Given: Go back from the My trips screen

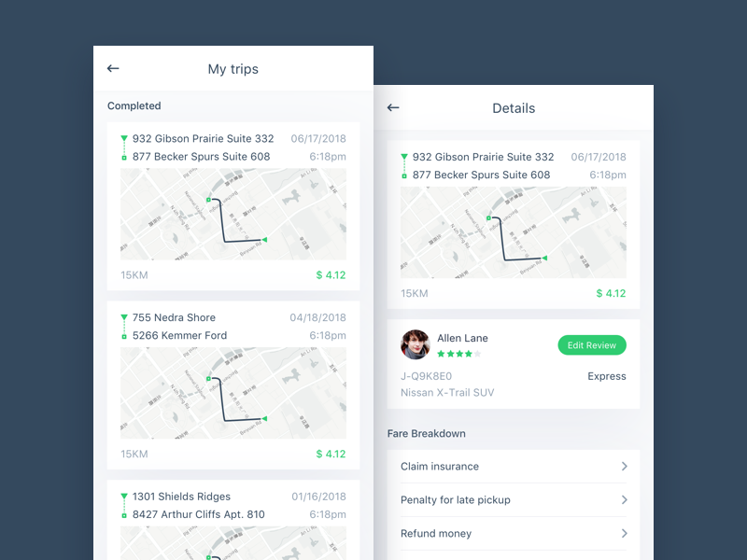Looking at the screenshot, I should point(113,68).
